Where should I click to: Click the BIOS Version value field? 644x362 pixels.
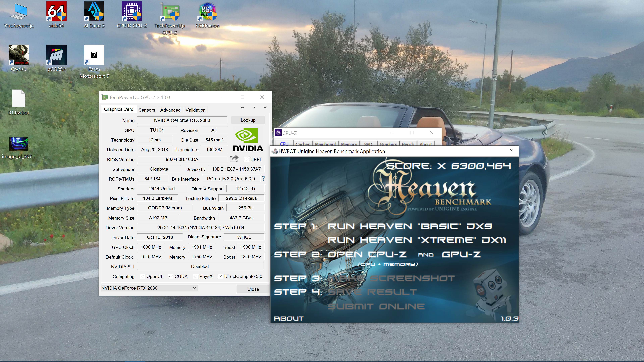click(x=182, y=159)
